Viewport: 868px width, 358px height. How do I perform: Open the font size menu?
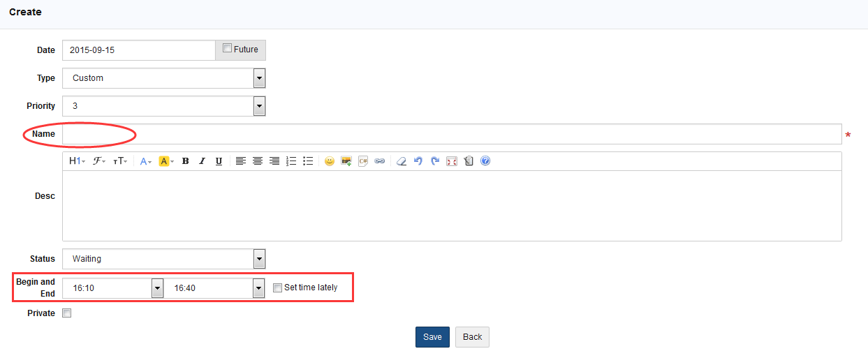click(120, 161)
